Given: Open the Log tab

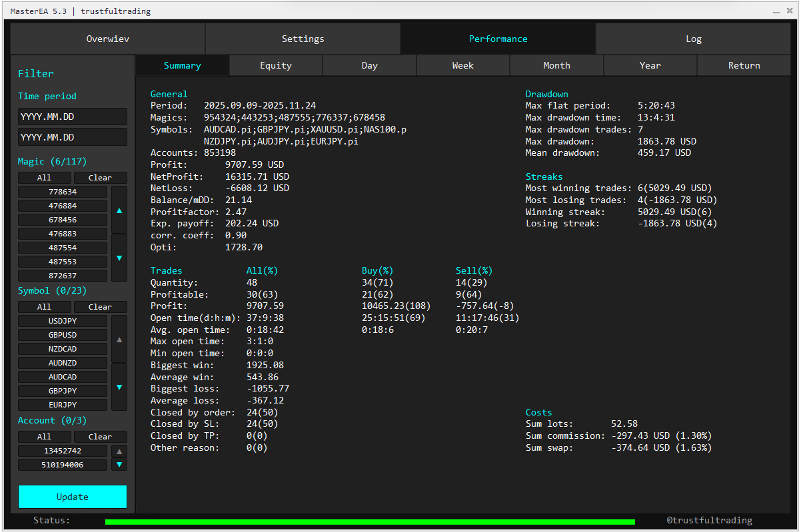Looking at the screenshot, I should pos(693,39).
